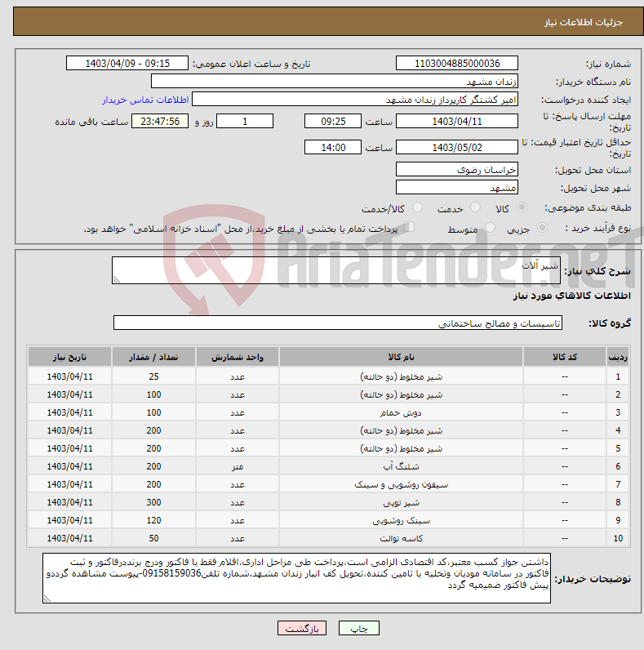This screenshot has width=644, height=650.
Task: Click the واحد شمارش column header
Action: tap(238, 357)
